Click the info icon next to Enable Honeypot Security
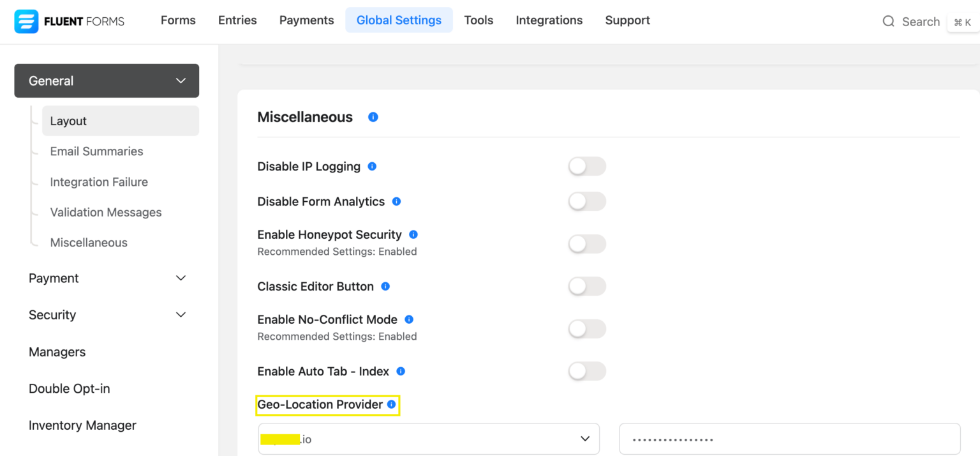Viewport: 980px width, 456px height. coord(413,234)
